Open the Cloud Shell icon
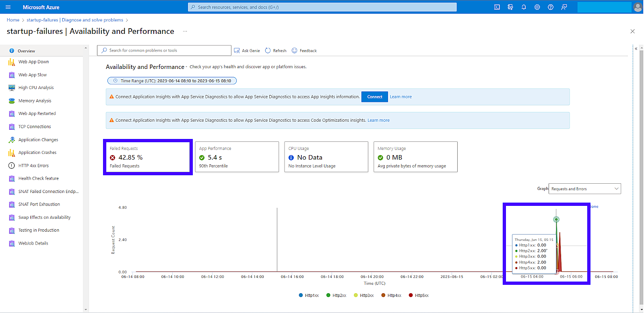The width and height of the screenshot is (644, 313). [497, 7]
